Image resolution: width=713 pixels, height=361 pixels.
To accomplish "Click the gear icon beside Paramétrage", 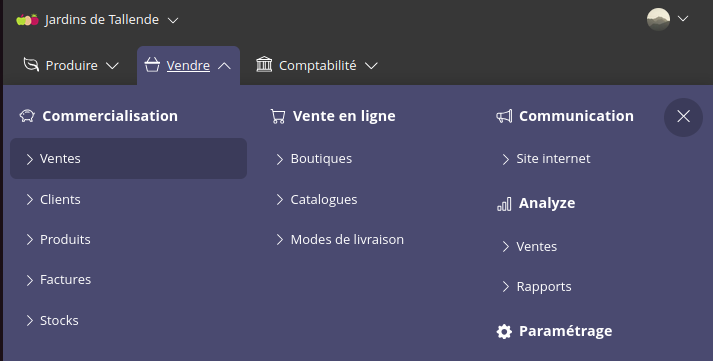I will (504, 331).
